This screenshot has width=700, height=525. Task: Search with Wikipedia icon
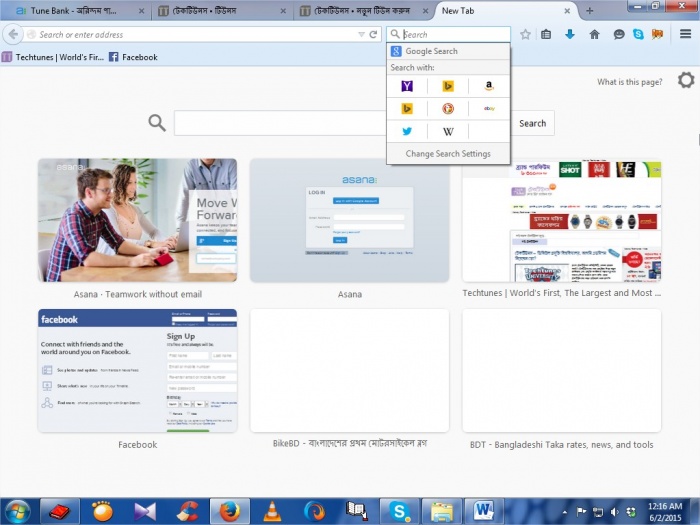(448, 131)
